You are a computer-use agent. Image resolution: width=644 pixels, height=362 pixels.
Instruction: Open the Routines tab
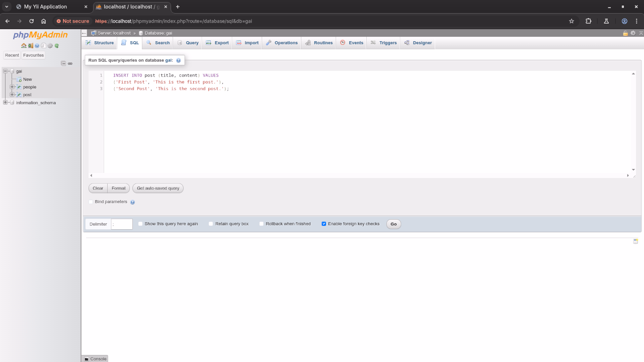319,43
